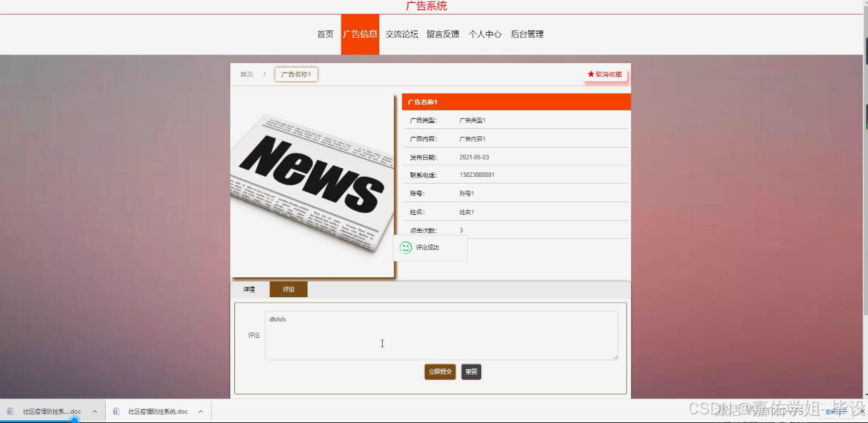
Task: Open the 后台管理 navigation item
Action: (527, 34)
